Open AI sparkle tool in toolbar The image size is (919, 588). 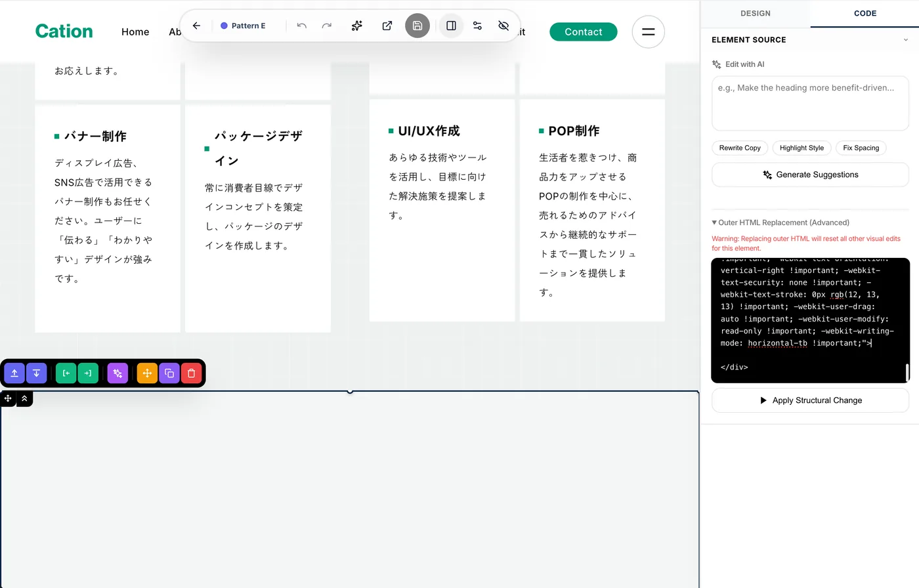(357, 26)
